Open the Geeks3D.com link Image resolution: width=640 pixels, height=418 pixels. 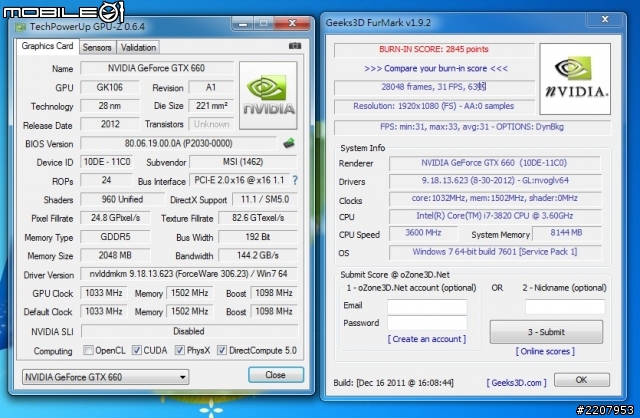(516, 382)
